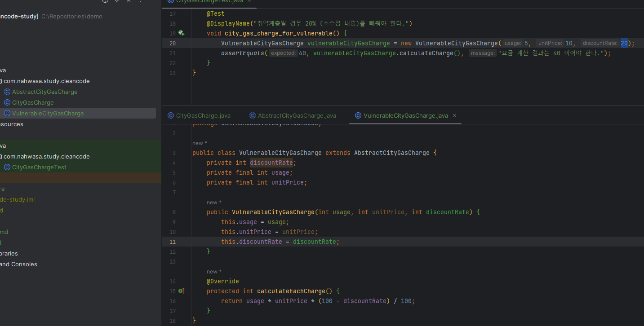
Task: Click the 'unitPrice:' inlay hint on line 20
Action: pyautogui.click(x=550, y=43)
